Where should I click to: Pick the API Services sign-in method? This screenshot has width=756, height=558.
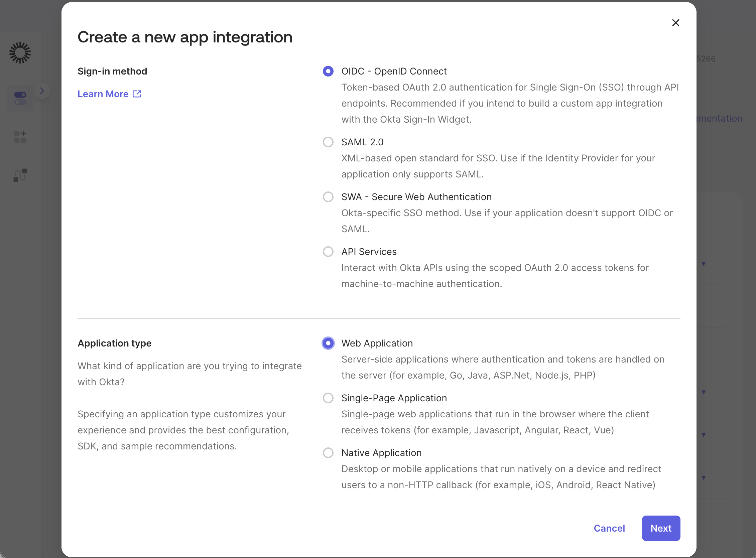pos(328,252)
